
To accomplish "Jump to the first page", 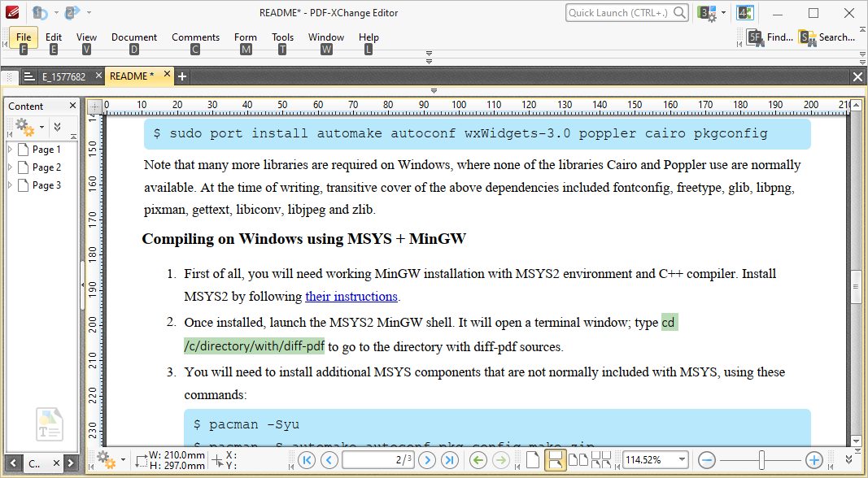I will tap(307, 460).
